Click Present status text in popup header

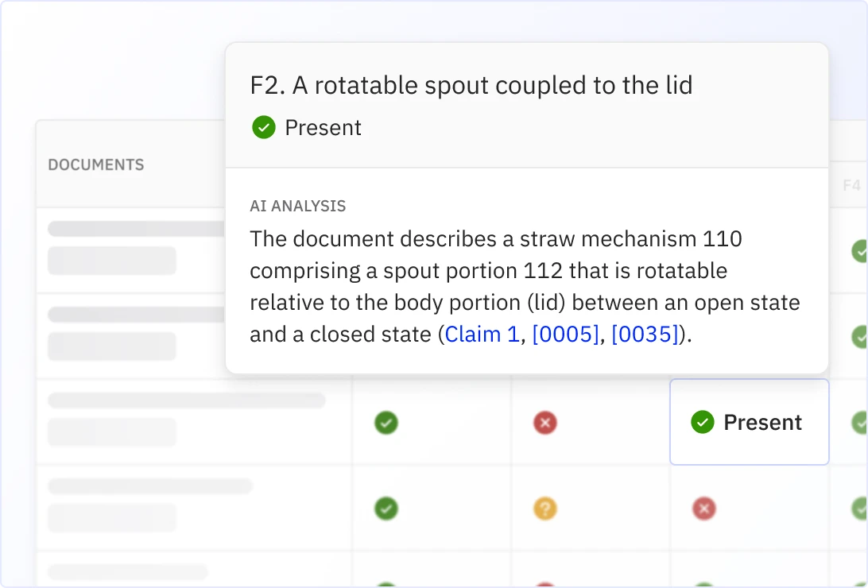coord(323,127)
